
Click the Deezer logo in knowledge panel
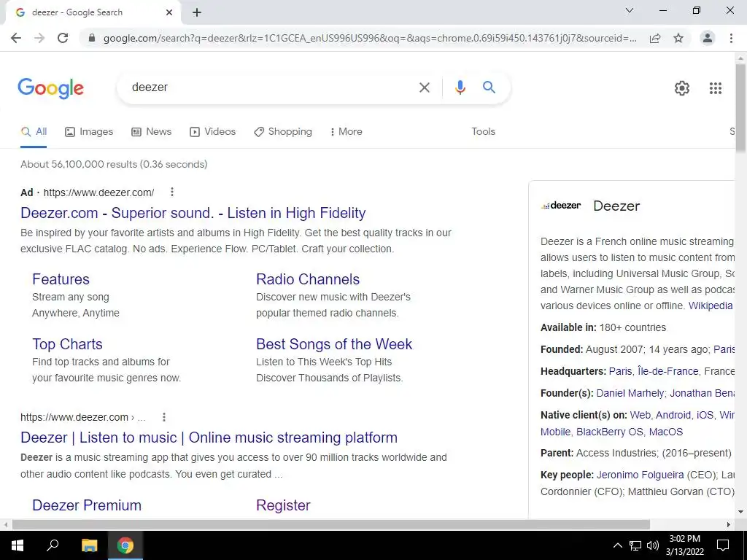pyautogui.click(x=561, y=206)
